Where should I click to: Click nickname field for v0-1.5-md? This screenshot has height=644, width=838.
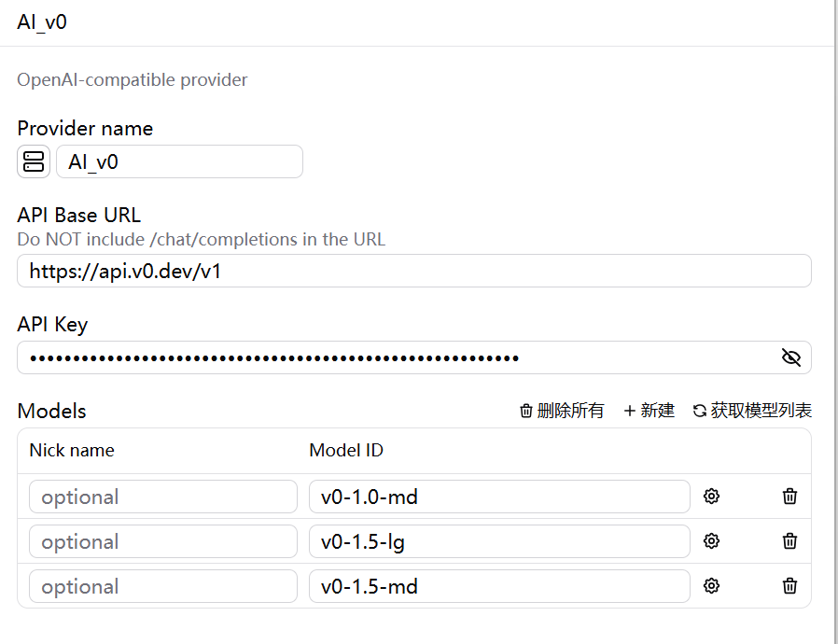pos(163,586)
